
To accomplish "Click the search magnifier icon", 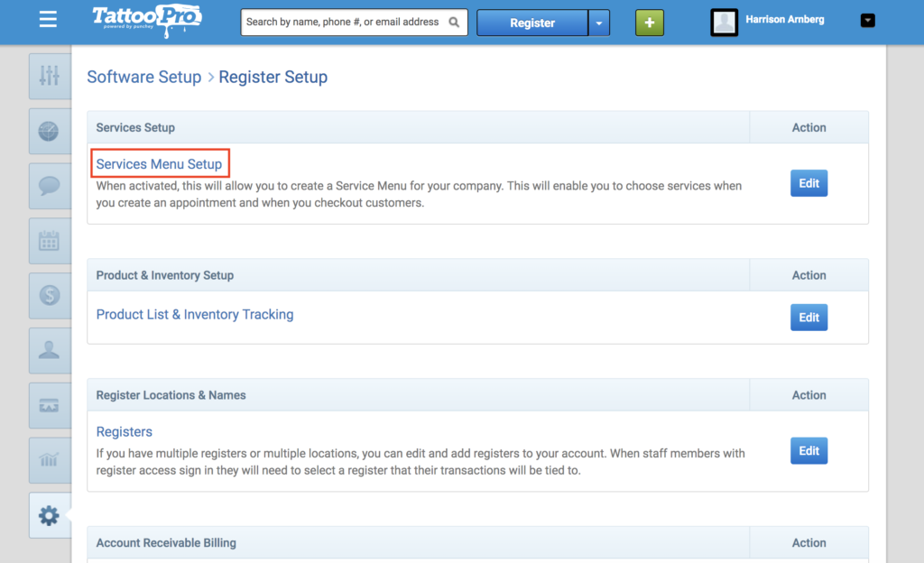I will click(x=454, y=23).
